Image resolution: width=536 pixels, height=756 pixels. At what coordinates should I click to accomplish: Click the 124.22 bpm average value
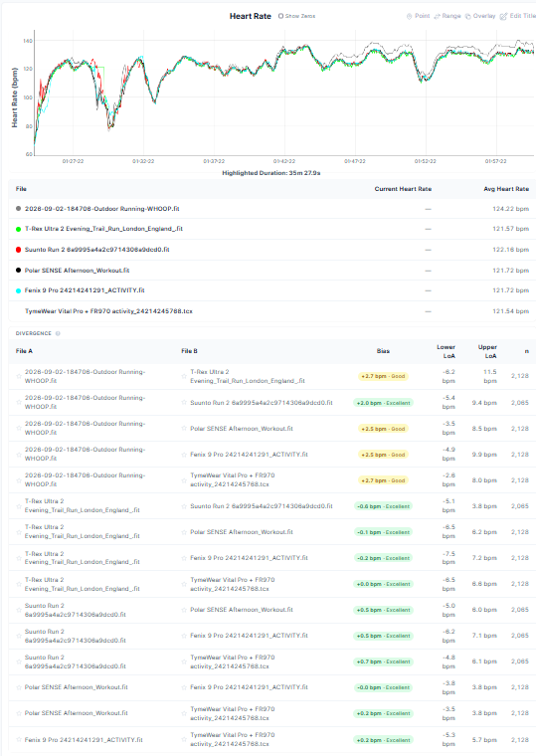[510, 209]
